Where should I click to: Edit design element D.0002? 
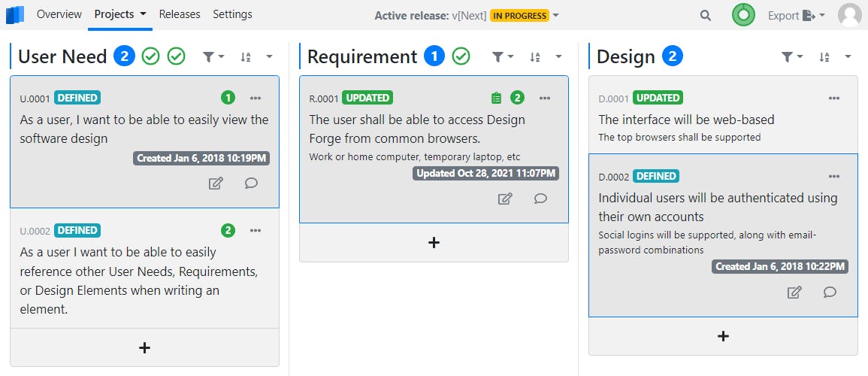(x=794, y=292)
